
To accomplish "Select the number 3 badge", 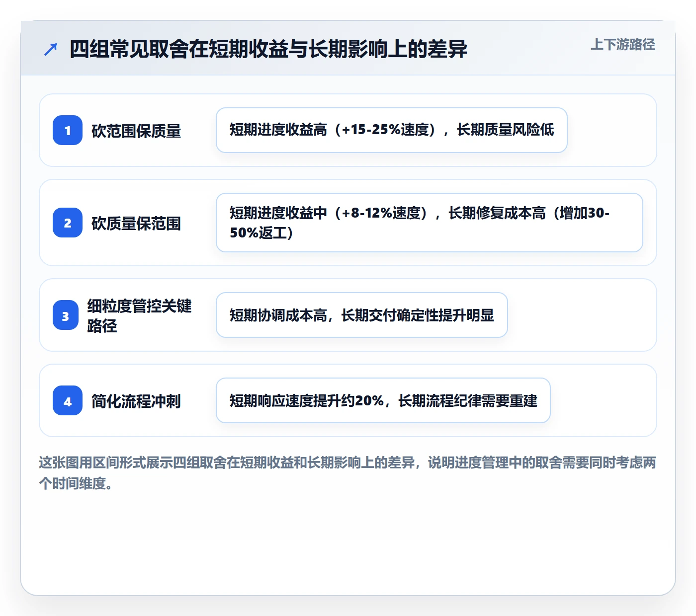I will 66,315.
